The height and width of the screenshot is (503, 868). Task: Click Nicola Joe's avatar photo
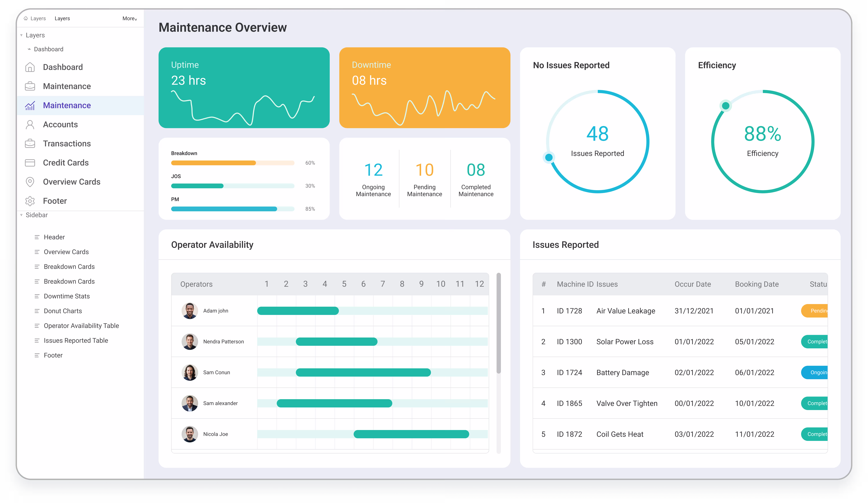tap(190, 434)
